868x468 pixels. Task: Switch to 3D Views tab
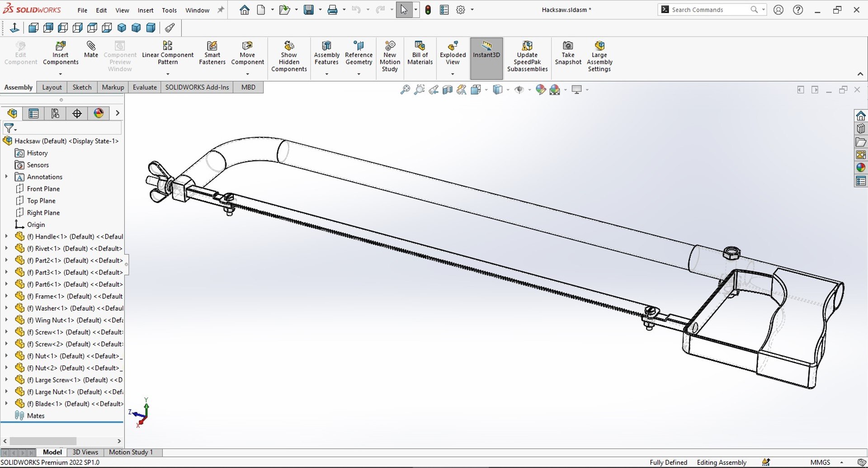[x=85, y=452]
